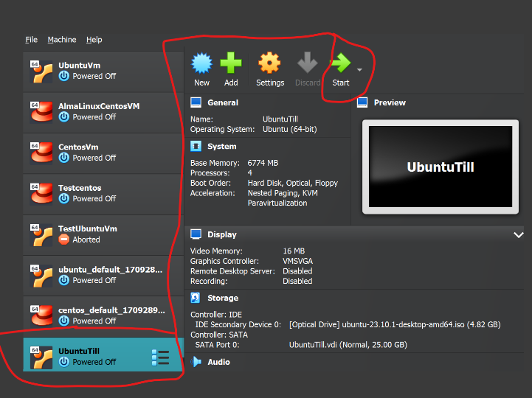The height and width of the screenshot is (398, 532).
Task: Open the Audio section header link
Action: pos(219,362)
